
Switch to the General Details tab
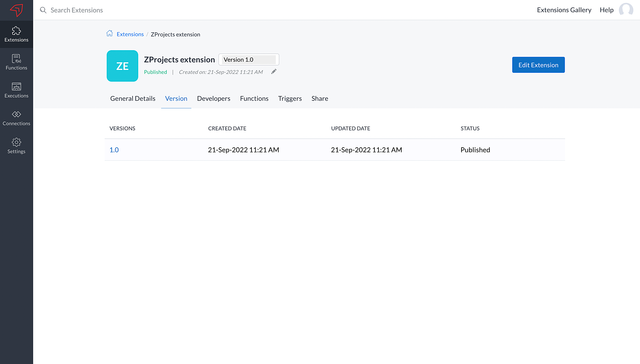133,98
